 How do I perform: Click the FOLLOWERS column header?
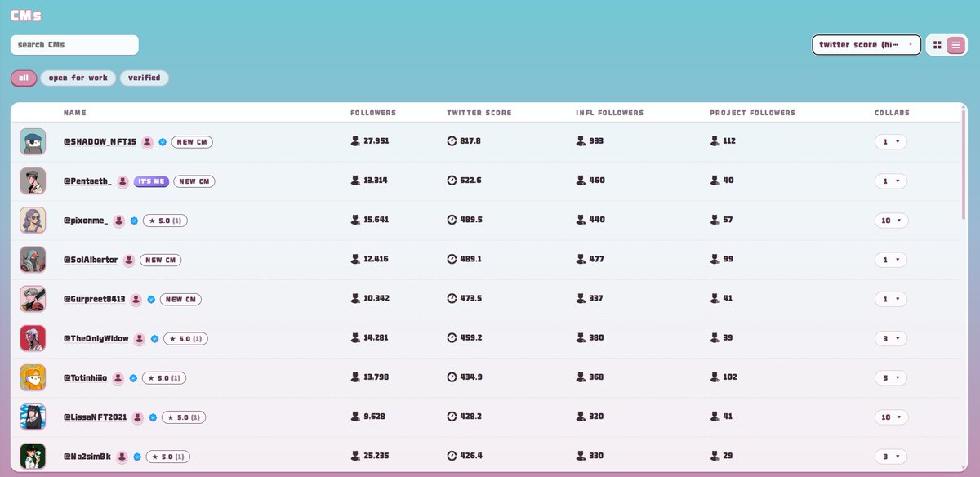(x=373, y=113)
